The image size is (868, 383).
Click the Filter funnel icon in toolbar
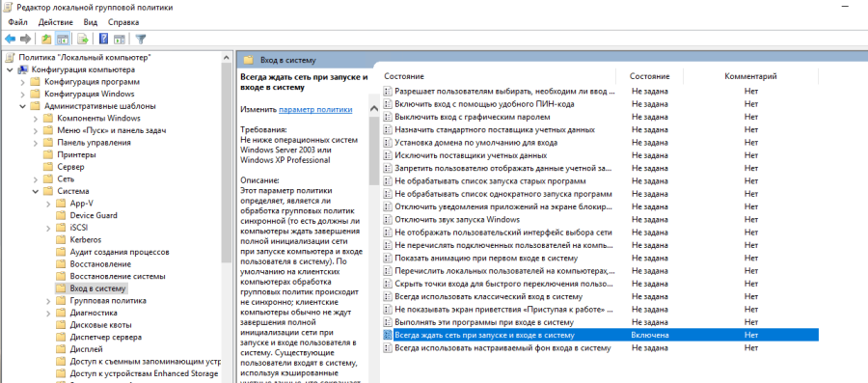(x=141, y=40)
